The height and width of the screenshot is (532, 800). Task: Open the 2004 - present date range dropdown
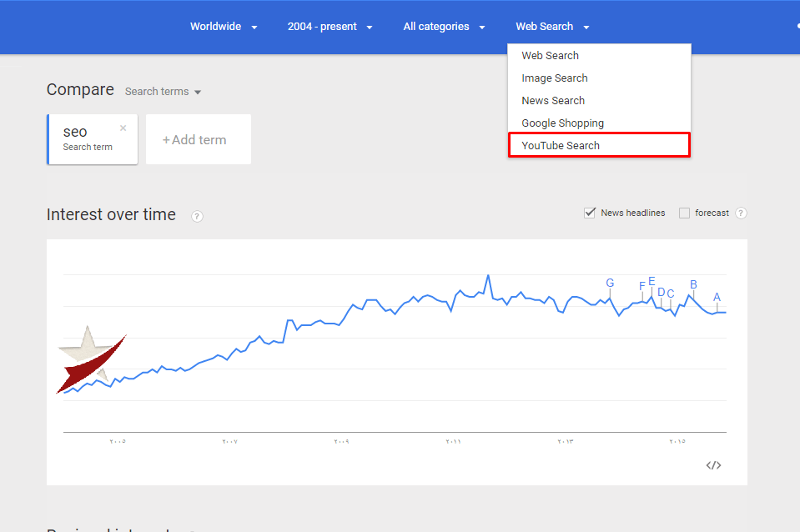[x=330, y=27]
